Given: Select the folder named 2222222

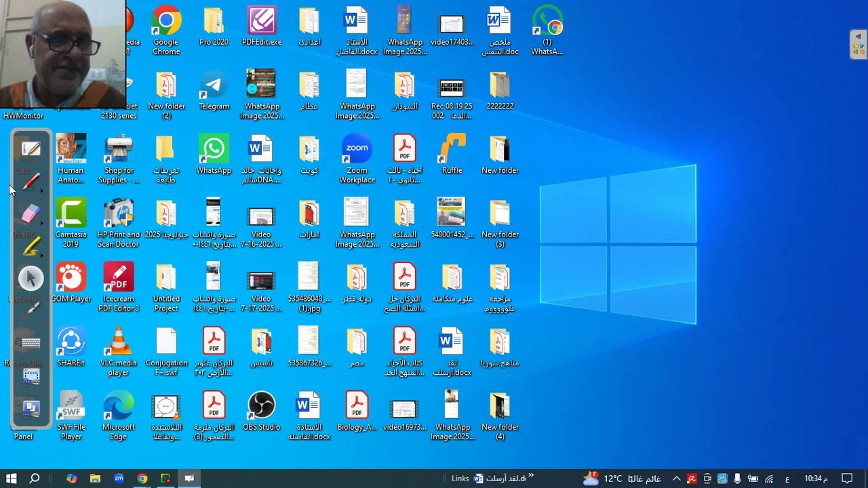Looking at the screenshot, I should [500, 91].
